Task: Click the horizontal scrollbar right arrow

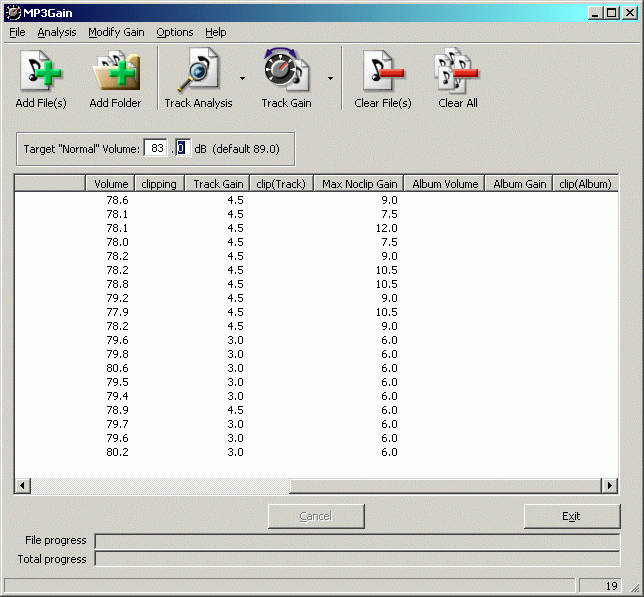Action: pyautogui.click(x=610, y=485)
